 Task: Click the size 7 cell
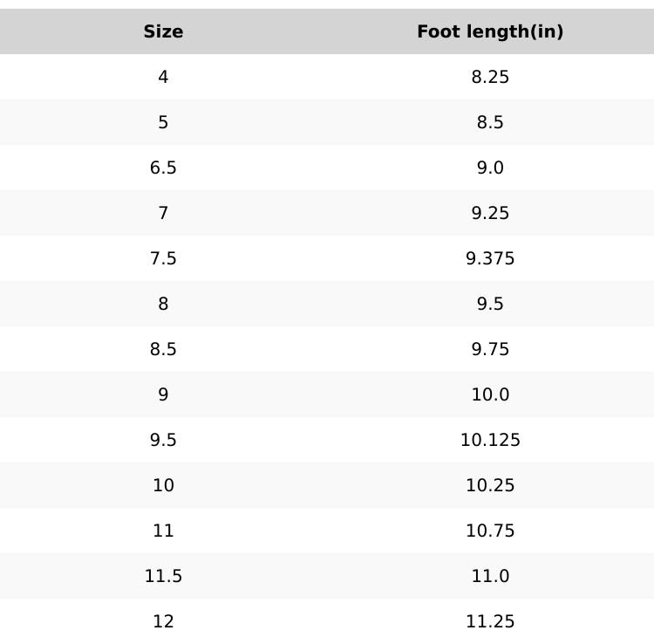pyautogui.click(x=163, y=213)
